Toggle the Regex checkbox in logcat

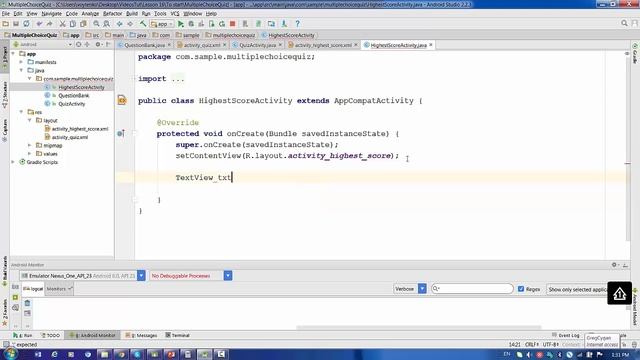point(521,289)
